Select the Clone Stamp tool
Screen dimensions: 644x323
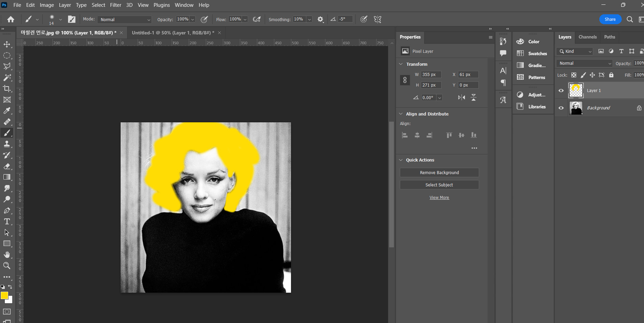[7, 144]
